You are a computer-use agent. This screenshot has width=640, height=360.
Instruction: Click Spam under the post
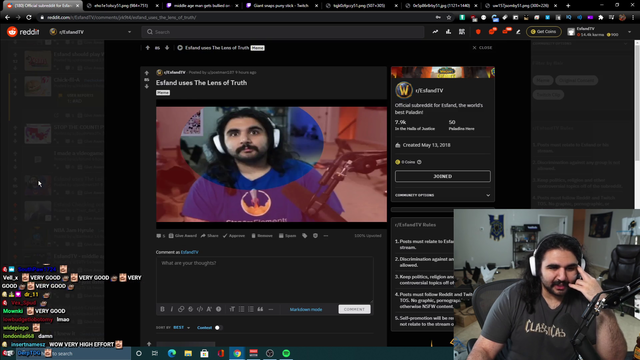tap(287, 236)
